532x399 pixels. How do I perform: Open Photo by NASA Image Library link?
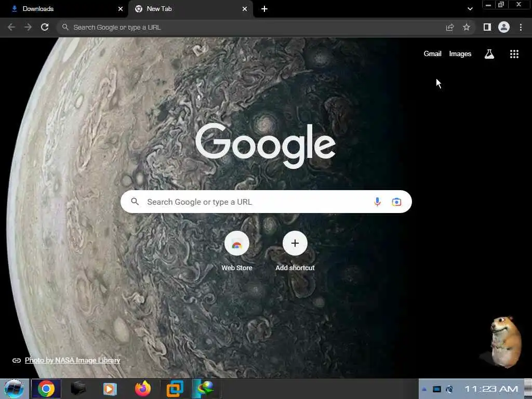coord(73,361)
